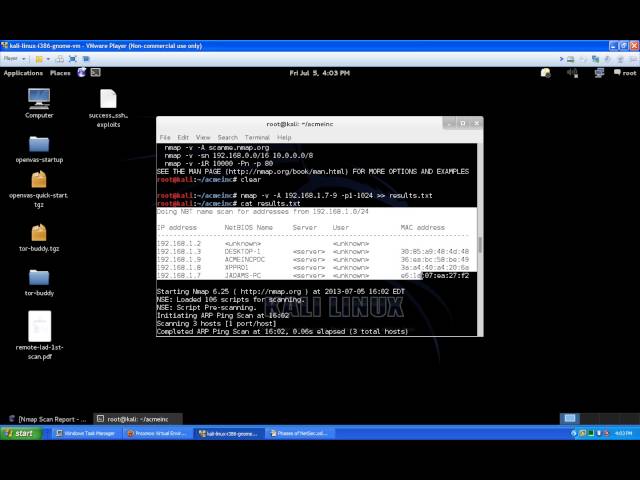Click the Windows start button
640x480 pixels.
point(21,433)
